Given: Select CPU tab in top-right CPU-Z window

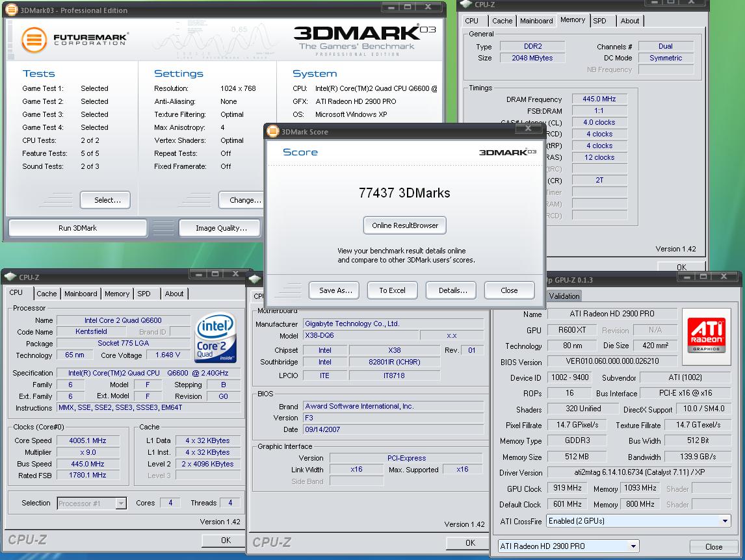Looking at the screenshot, I should 472,21.
